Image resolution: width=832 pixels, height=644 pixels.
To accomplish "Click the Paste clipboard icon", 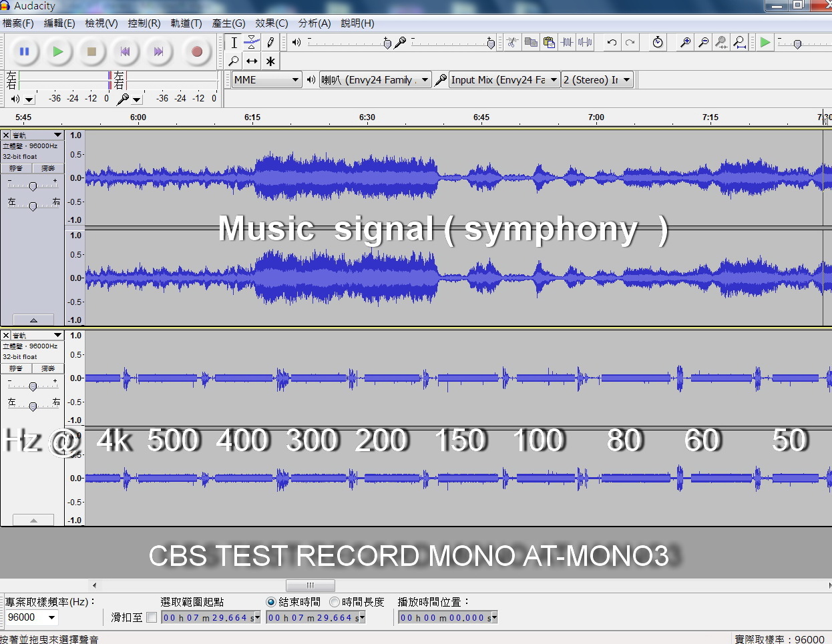I will coord(549,43).
